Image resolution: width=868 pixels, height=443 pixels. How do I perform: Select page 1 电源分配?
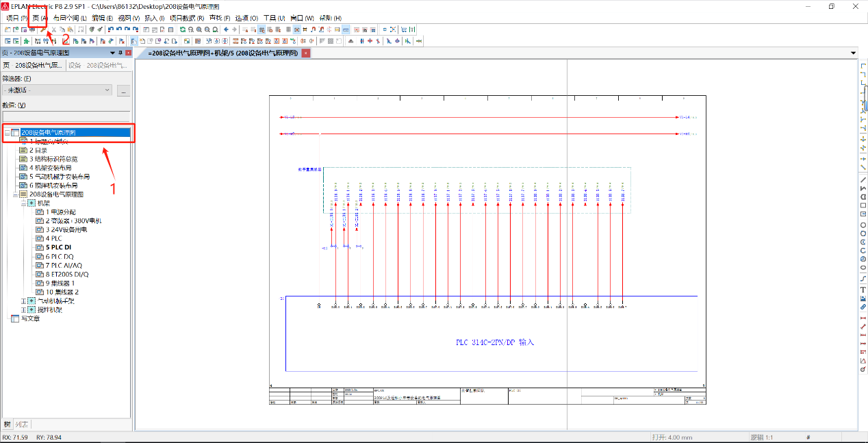tap(61, 212)
